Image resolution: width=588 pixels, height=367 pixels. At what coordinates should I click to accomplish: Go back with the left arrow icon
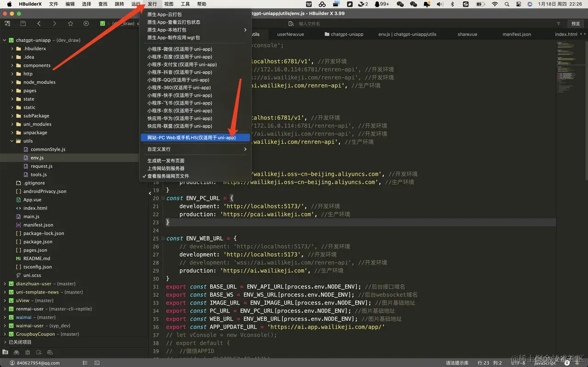39,23
